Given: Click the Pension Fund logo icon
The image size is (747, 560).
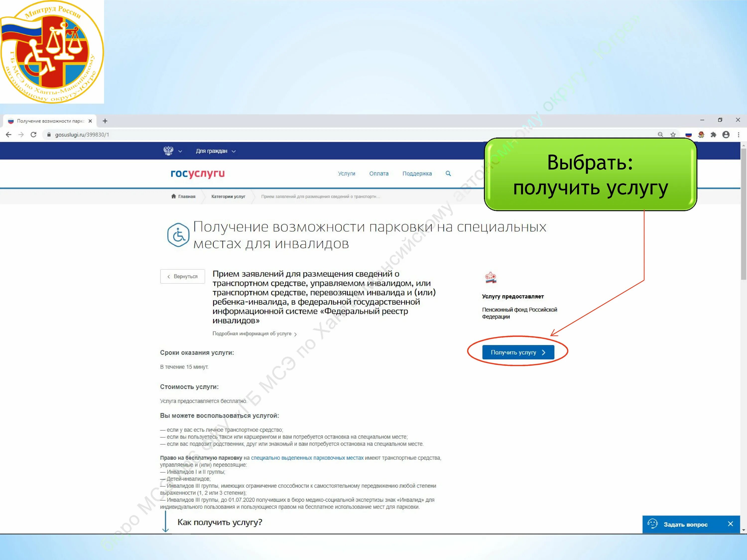Looking at the screenshot, I should click(x=491, y=278).
